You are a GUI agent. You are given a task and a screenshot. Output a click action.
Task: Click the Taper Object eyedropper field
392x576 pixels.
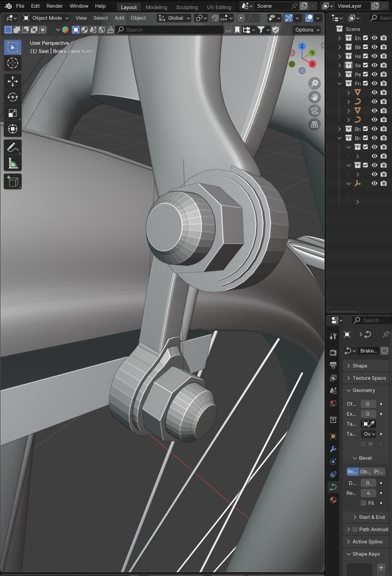click(368, 424)
